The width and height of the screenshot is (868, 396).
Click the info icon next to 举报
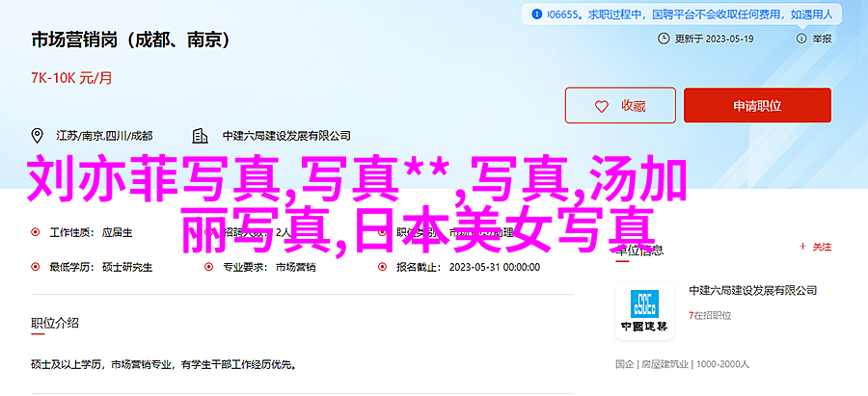801,39
